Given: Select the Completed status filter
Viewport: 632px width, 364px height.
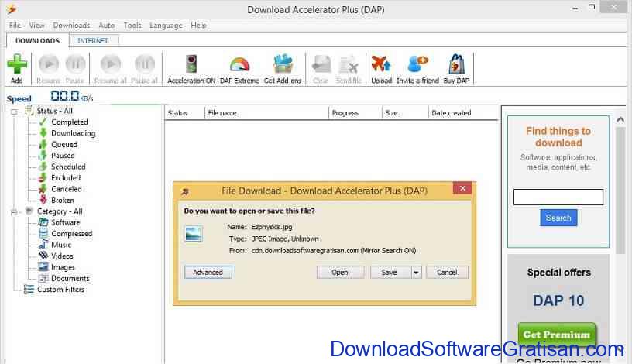Looking at the screenshot, I should 70,122.
